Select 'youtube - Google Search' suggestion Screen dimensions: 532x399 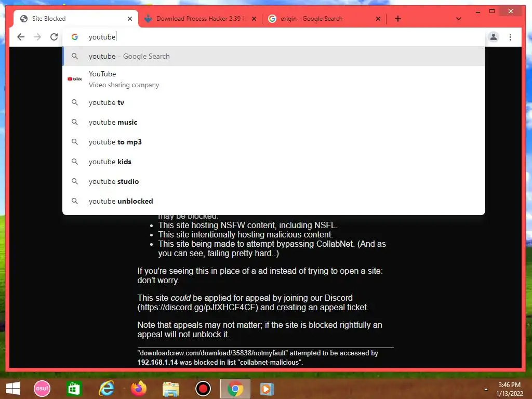pos(273,56)
